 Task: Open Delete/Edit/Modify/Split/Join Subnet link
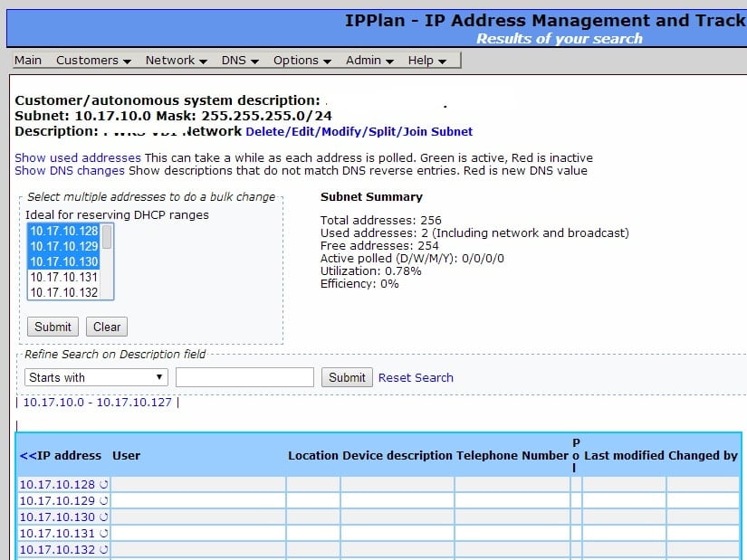[359, 132]
